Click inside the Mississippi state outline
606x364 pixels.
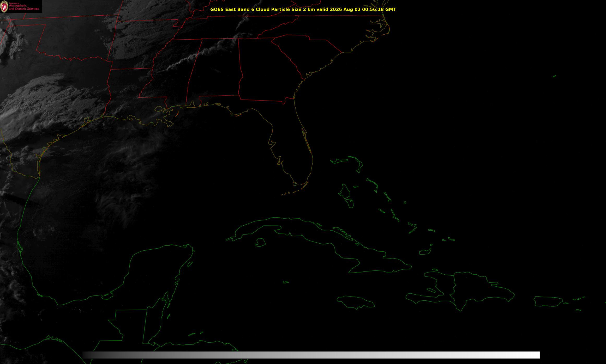coord(170,73)
